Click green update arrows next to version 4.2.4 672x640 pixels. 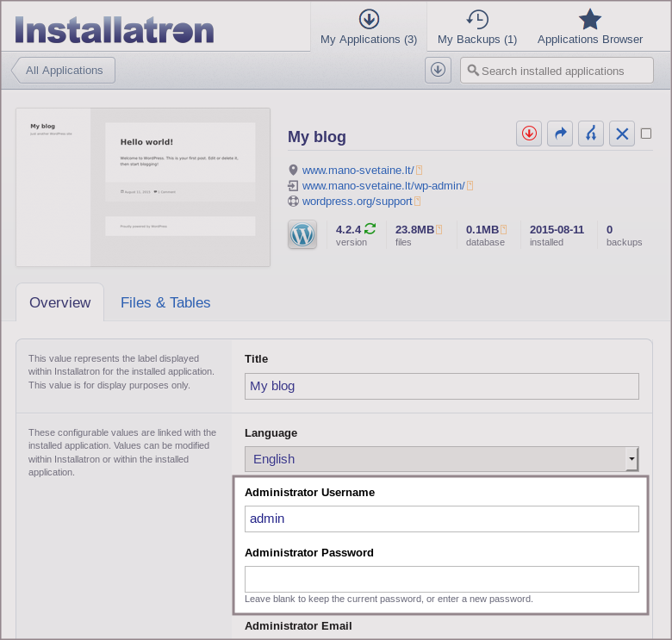[x=370, y=229]
